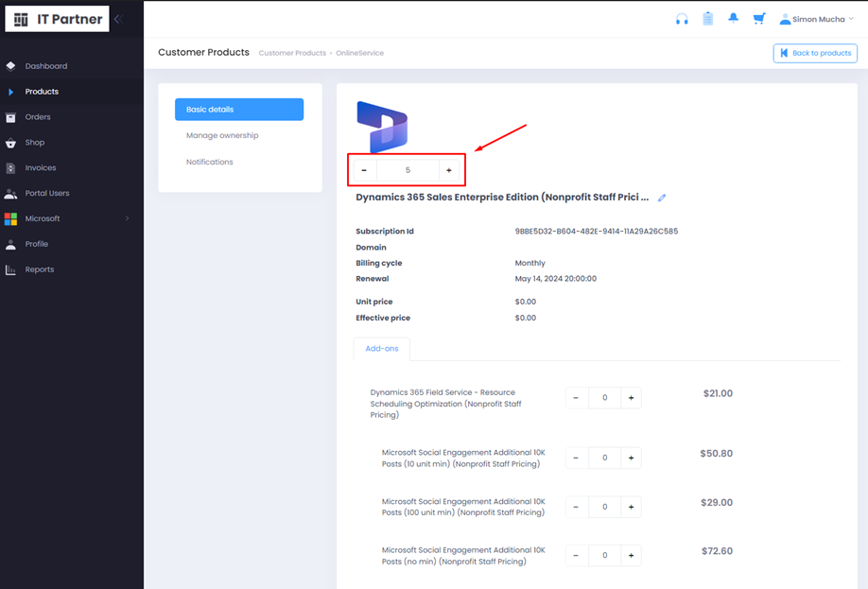The image size is (868, 589).
Task: Increase the 10 unit min add-on quantity
Action: coord(631,458)
